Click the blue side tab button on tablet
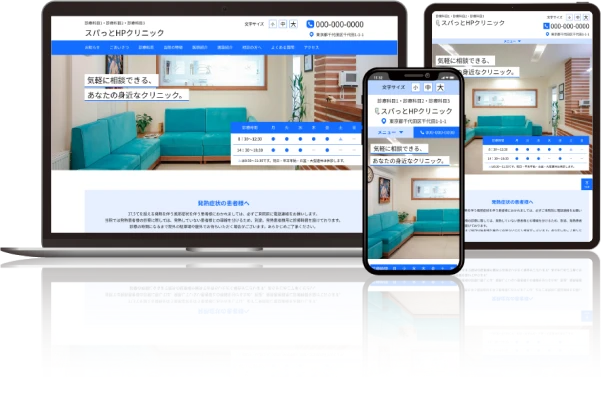 tap(587, 184)
